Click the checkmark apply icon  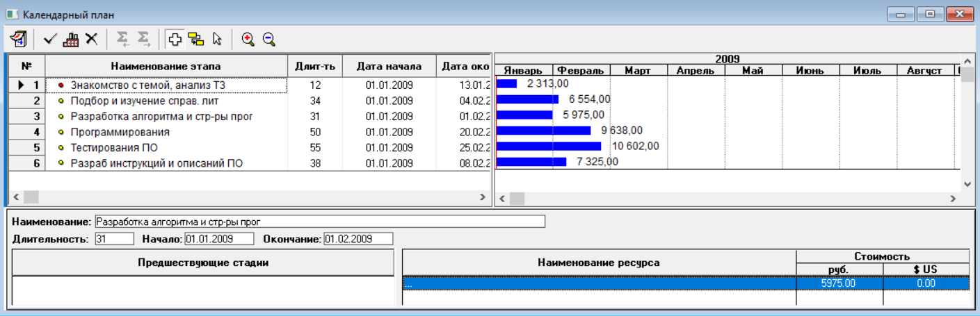coord(51,39)
